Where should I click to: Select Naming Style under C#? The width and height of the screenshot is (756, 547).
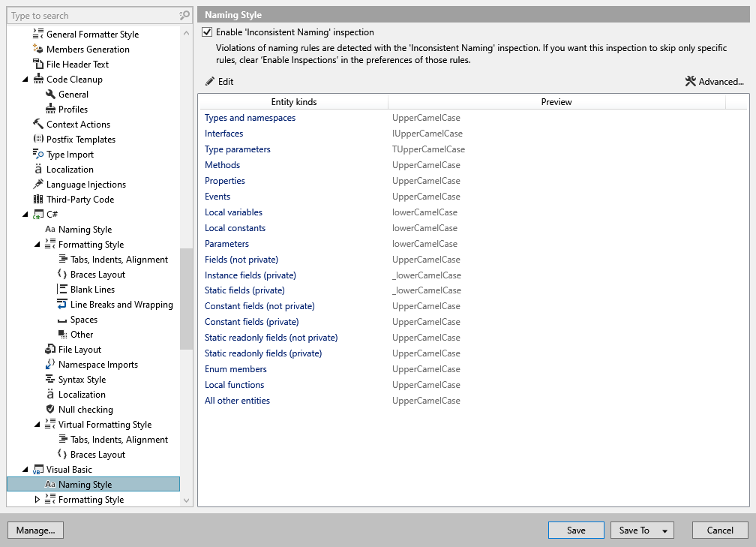click(80, 229)
